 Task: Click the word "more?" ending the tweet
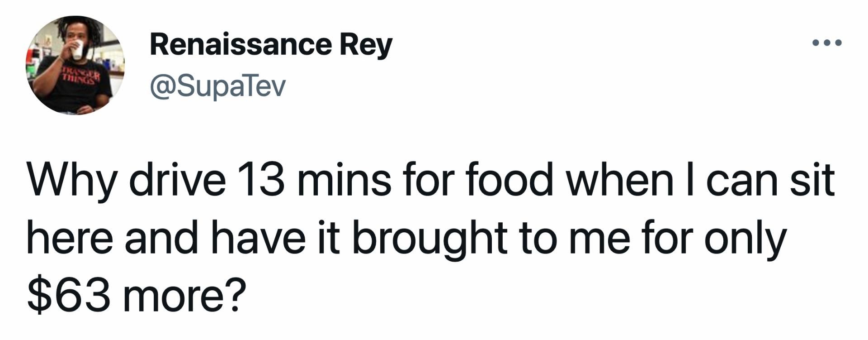[x=185, y=295]
